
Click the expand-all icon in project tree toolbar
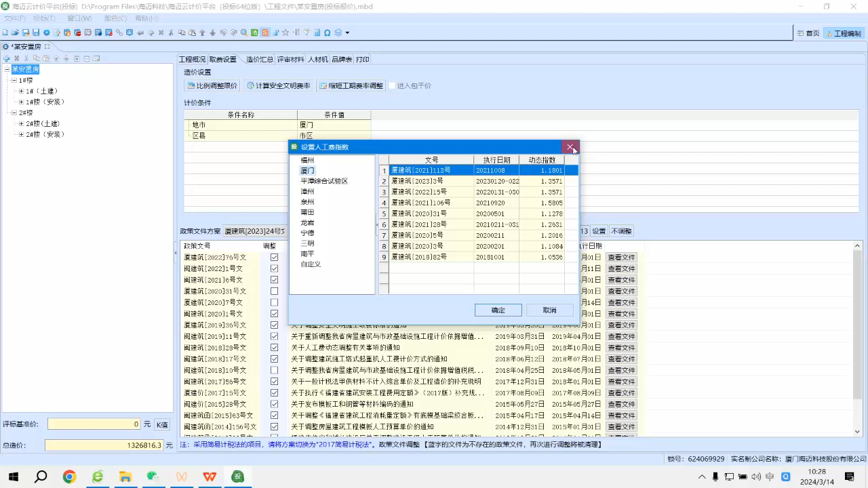pos(77,58)
